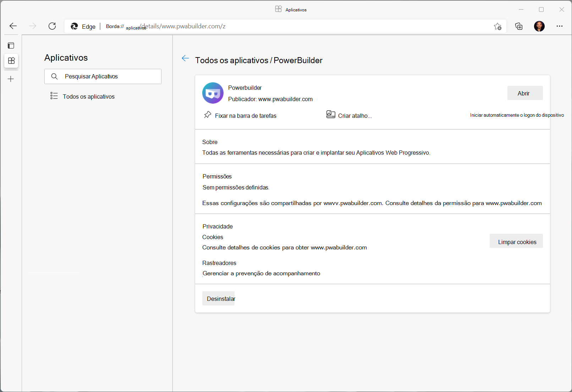The height and width of the screenshot is (392, 572).
Task: Click the Edge logo in address bar
Action: pyautogui.click(x=74, y=26)
